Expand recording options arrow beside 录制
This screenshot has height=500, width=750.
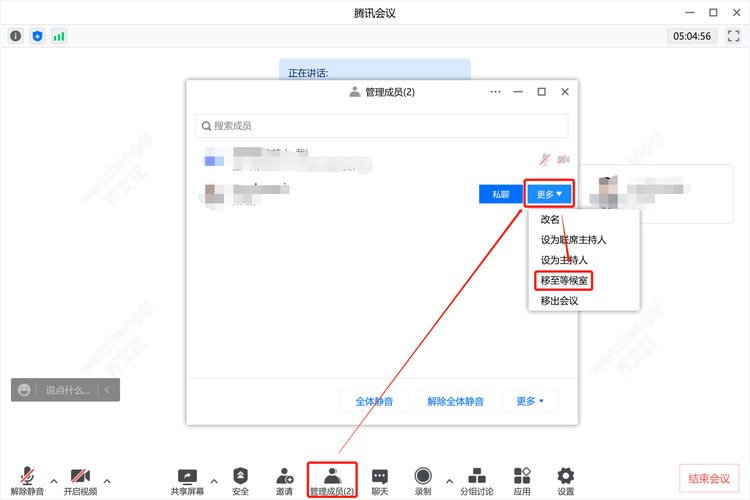(x=449, y=481)
